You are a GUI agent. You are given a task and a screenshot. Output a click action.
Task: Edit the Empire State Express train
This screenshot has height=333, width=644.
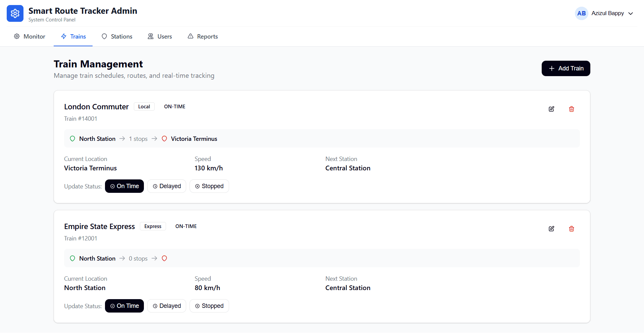(551, 229)
